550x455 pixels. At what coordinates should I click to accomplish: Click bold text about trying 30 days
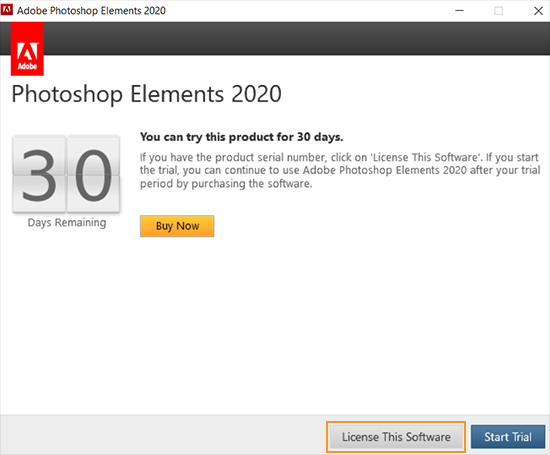click(x=241, y=137)
